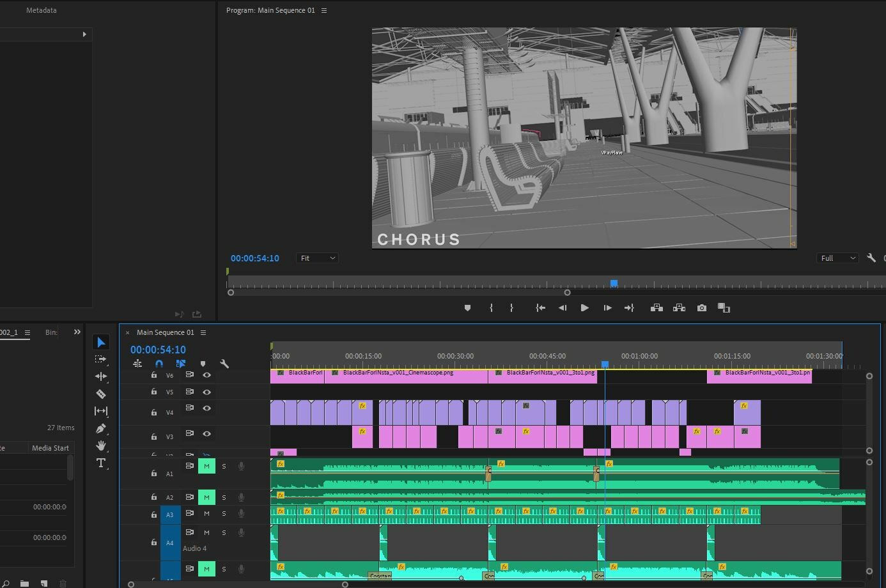Mute the Audio 4 track
This screenshot has height=588, width=886.
coord(206,532)
